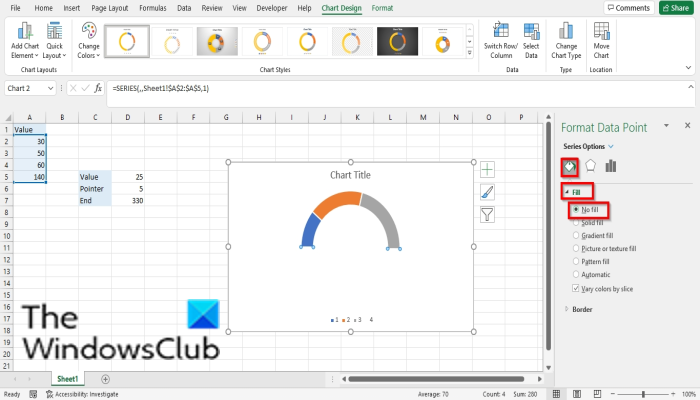Click Change Chart Type icon
This screenshot has height=400, width=700.
tap(566, 41)
